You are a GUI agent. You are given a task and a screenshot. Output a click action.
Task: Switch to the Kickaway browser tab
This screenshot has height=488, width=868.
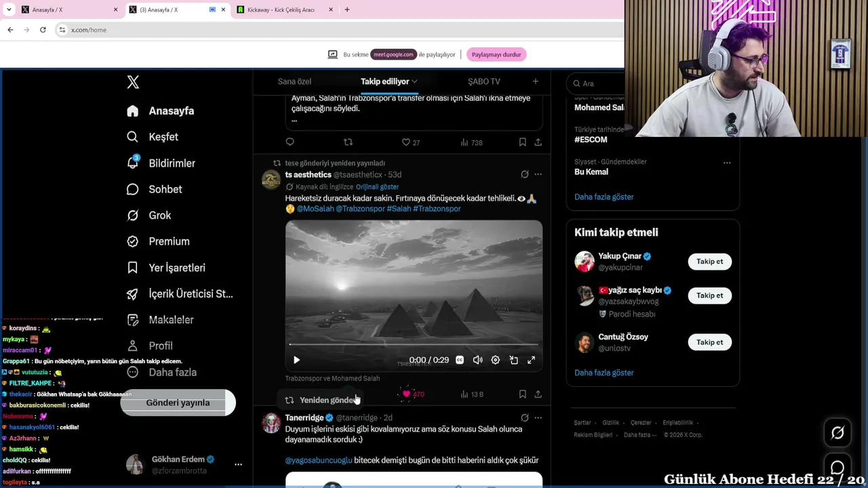point(284,9)
